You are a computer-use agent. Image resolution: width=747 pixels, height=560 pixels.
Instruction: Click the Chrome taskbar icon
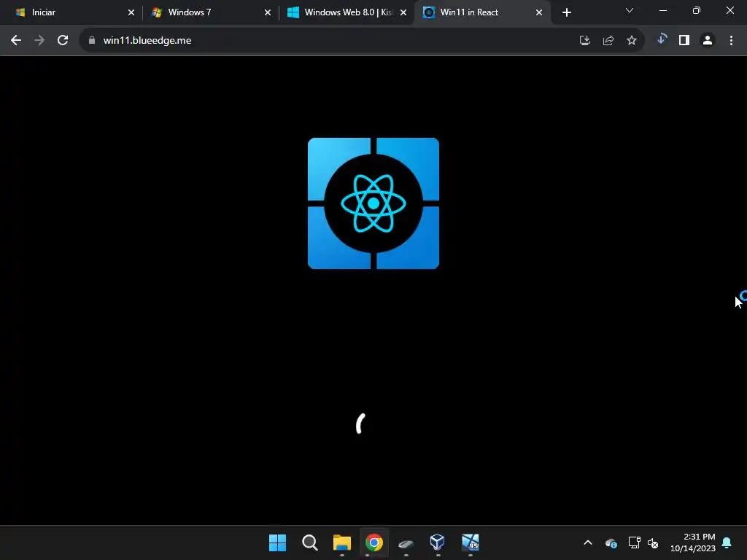point(374,542)
